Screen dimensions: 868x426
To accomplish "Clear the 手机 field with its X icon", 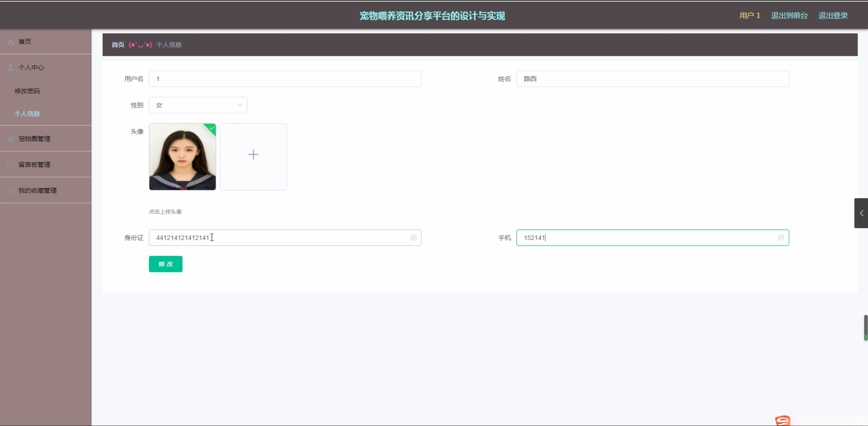I will click(x=781, y=238).
